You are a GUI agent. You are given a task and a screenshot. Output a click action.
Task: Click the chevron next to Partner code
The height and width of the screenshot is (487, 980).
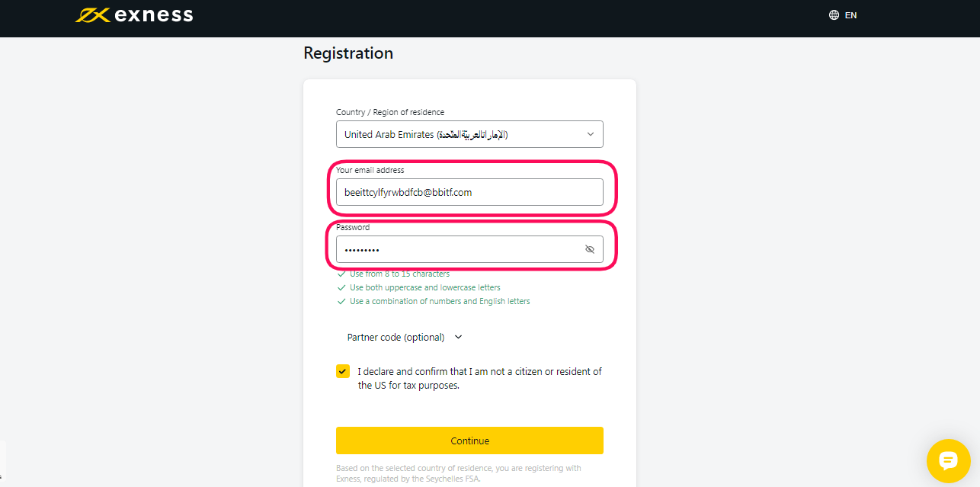click(x=458, y=337)
